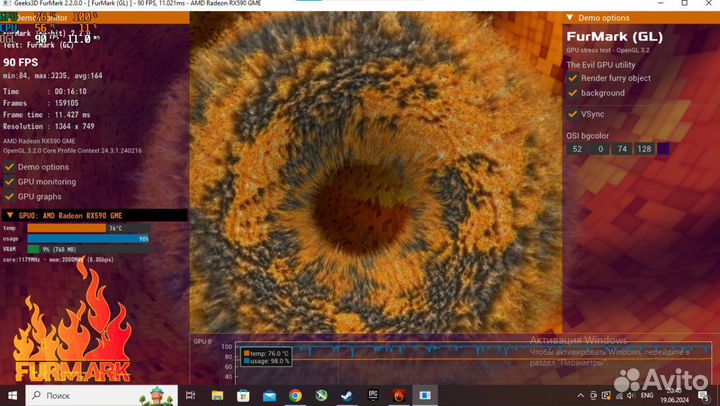The height and width of the screenshot is (406, 720).
Task: Open the Windows Start menu
Action: pyautogui.click(x=12, y=395)
